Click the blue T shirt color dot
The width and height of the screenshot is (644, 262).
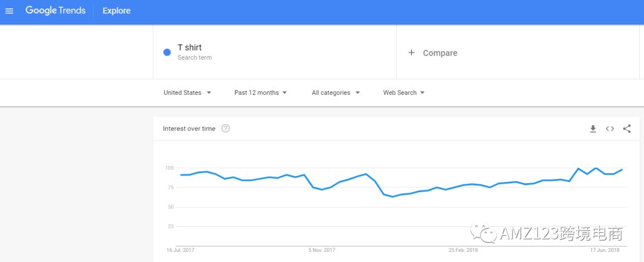pyautogui.click(x=167, y=52)
